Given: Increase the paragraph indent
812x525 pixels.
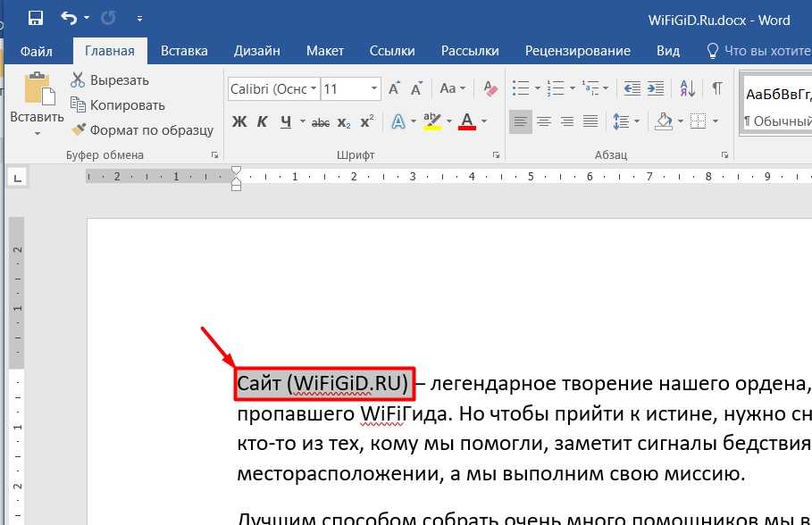Looking at the screenshot, I should tap(656, 88).
